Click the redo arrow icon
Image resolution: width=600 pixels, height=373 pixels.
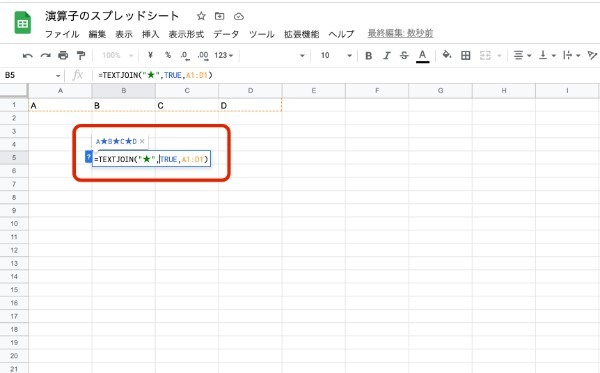46,55
